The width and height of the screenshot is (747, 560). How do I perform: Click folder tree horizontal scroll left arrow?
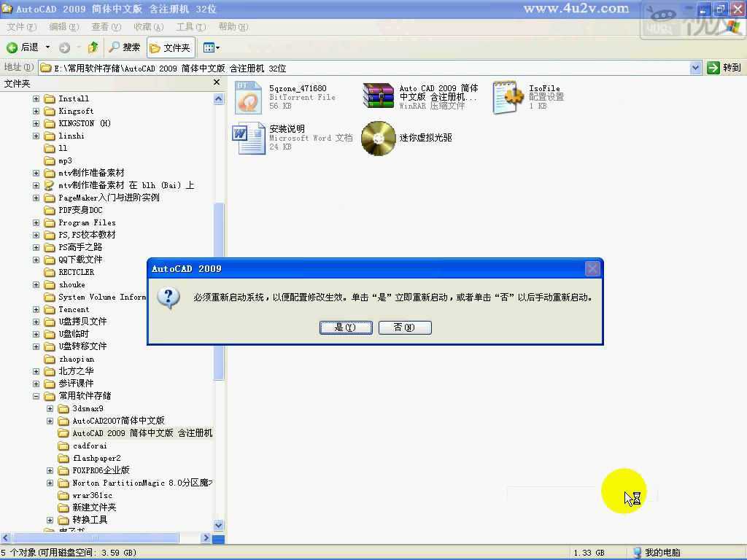[x=6, y=538]
